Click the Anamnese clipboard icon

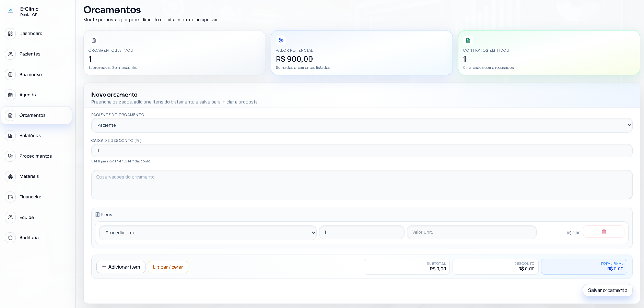pyautogui.click(x=10, y=75)
